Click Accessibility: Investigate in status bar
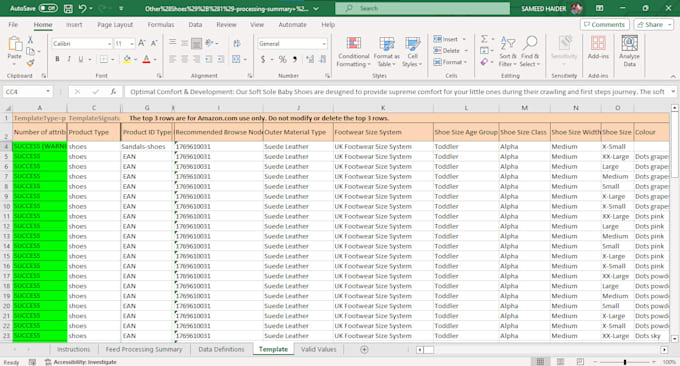Image resolution: width=680 pixels, height=366 pixels. tap(81, 362)
